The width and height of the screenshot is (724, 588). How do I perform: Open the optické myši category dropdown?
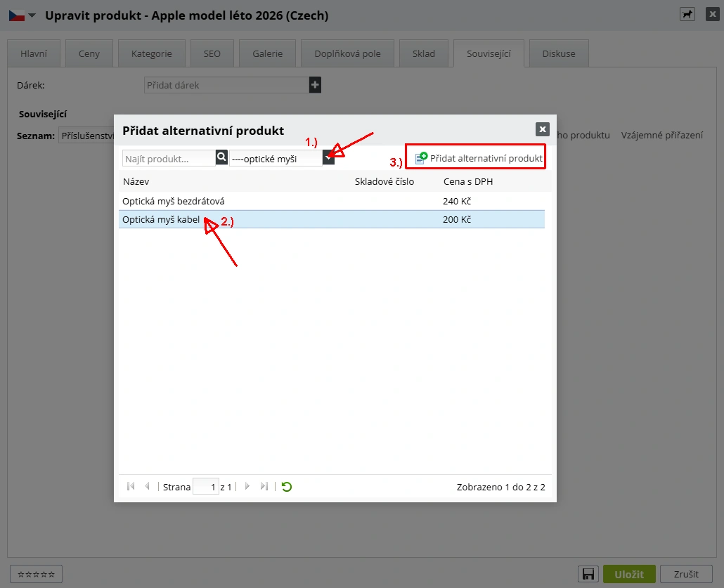[x=328, y=158]
